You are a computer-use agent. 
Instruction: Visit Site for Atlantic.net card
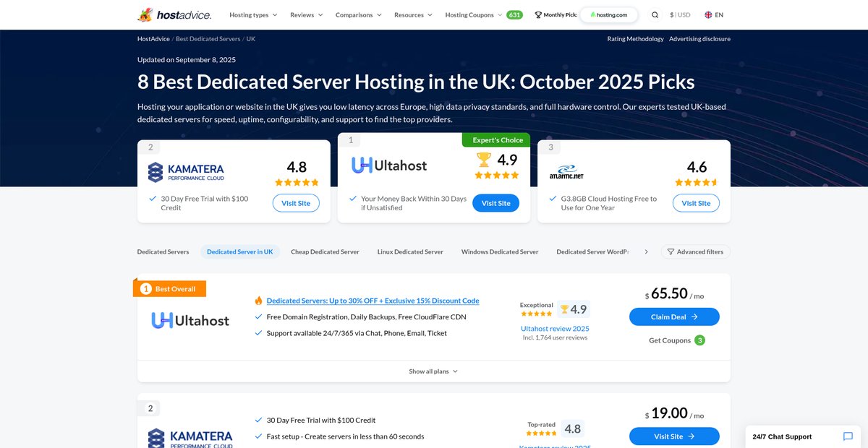[x=696, y=203]
